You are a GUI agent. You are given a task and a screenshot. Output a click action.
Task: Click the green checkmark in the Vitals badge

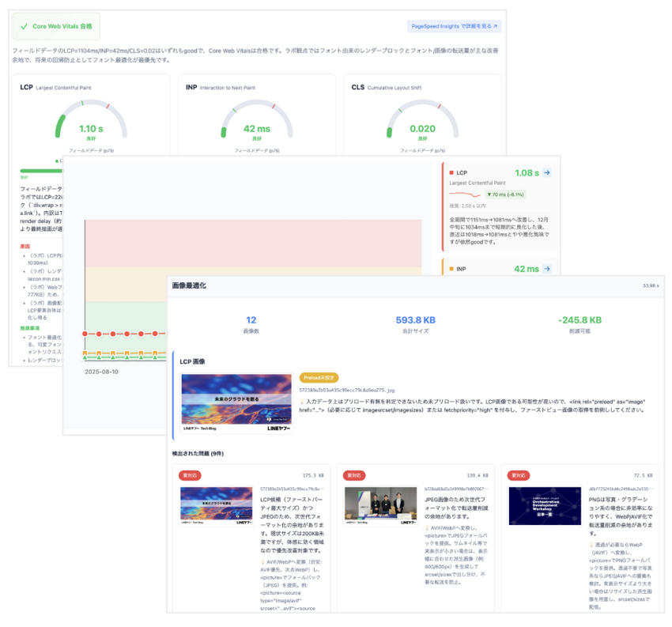24,26
